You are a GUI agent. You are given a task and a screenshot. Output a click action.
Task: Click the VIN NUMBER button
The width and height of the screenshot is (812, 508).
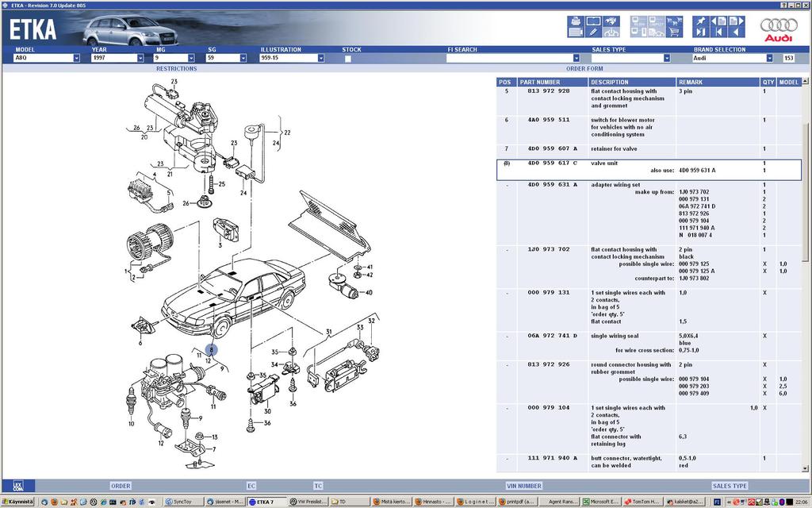[x=523, y=486]
